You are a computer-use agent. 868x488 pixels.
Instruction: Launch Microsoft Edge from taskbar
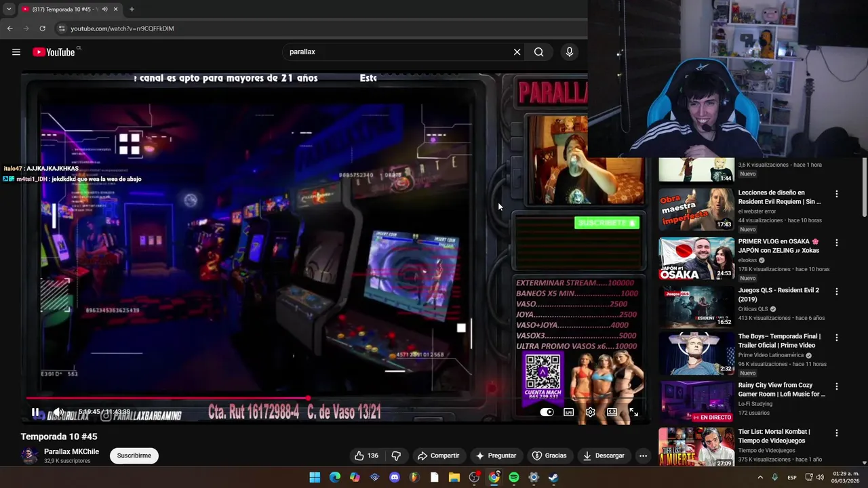pos(335,477)
